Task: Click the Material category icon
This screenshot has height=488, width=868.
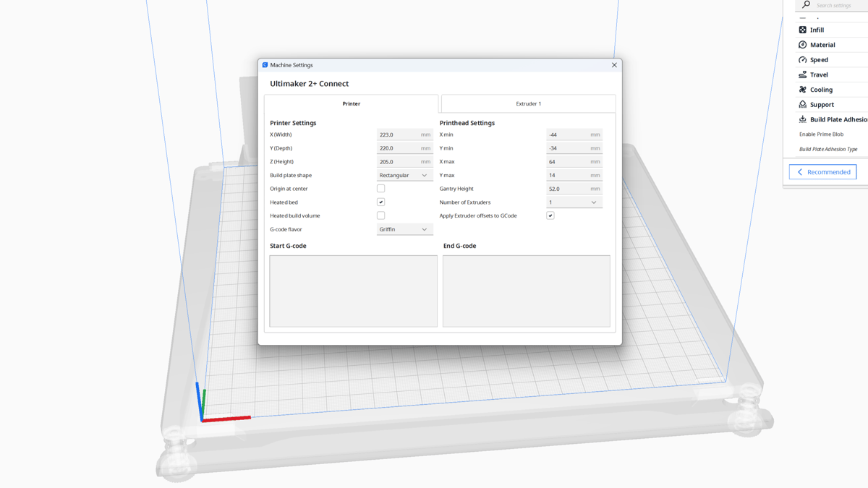Action: point(802,45)
